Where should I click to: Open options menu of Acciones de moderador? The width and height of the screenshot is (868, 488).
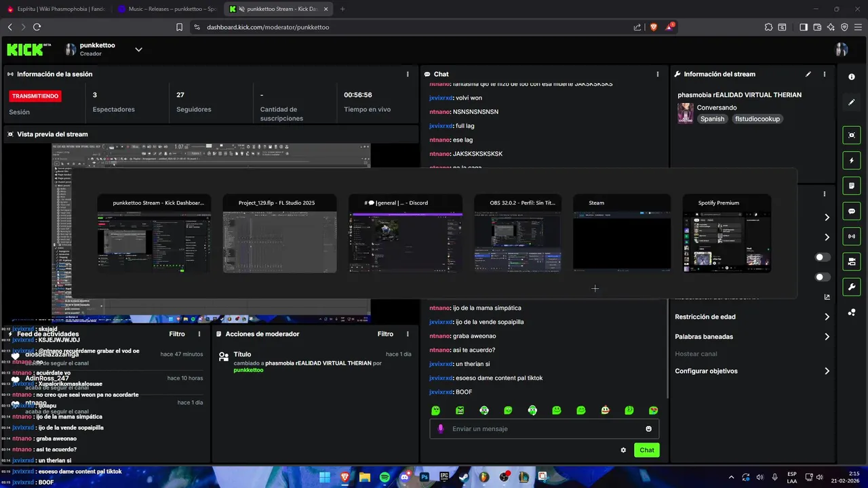pyautogui.click(x=408, y=333)
